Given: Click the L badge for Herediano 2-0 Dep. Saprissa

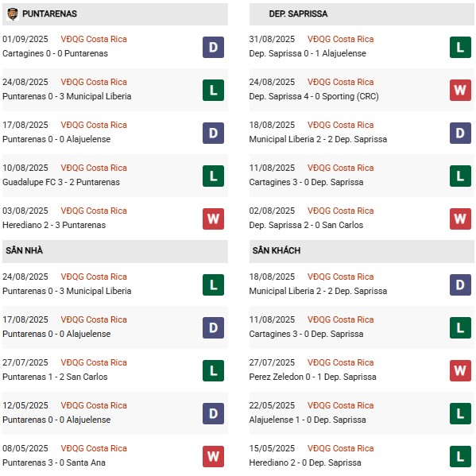Looking at the screenshot, I should pos(460,456).
